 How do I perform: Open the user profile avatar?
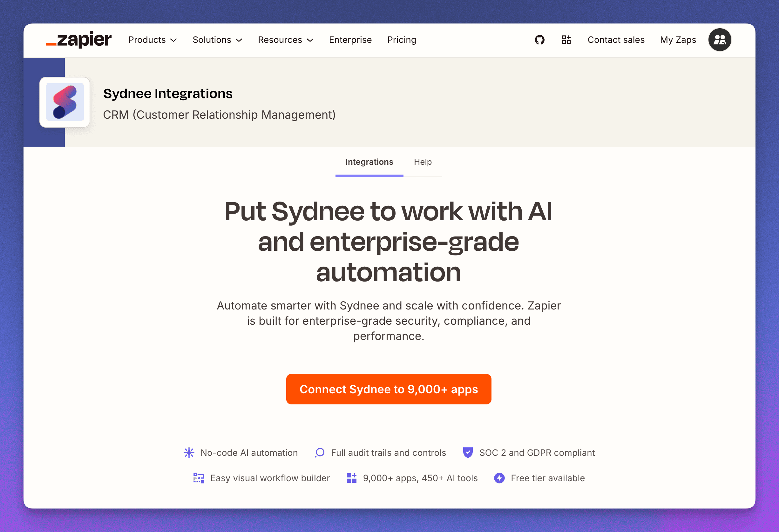(720, 40)
